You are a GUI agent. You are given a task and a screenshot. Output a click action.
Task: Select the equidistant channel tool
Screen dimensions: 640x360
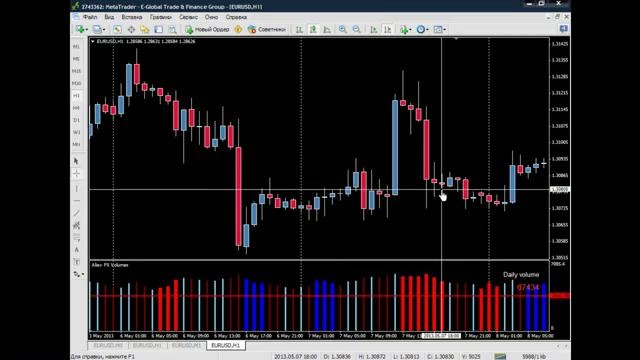pyautogui.click(x=76, y=225)
